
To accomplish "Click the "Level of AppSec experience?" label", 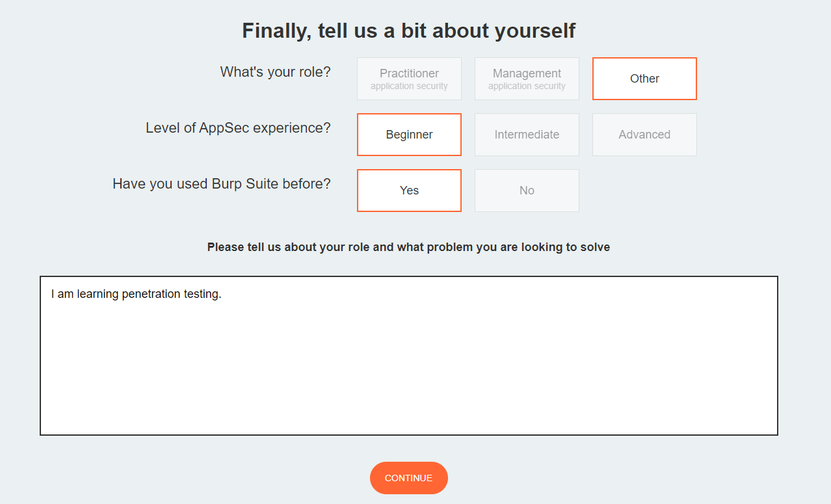I will (238, 128).
